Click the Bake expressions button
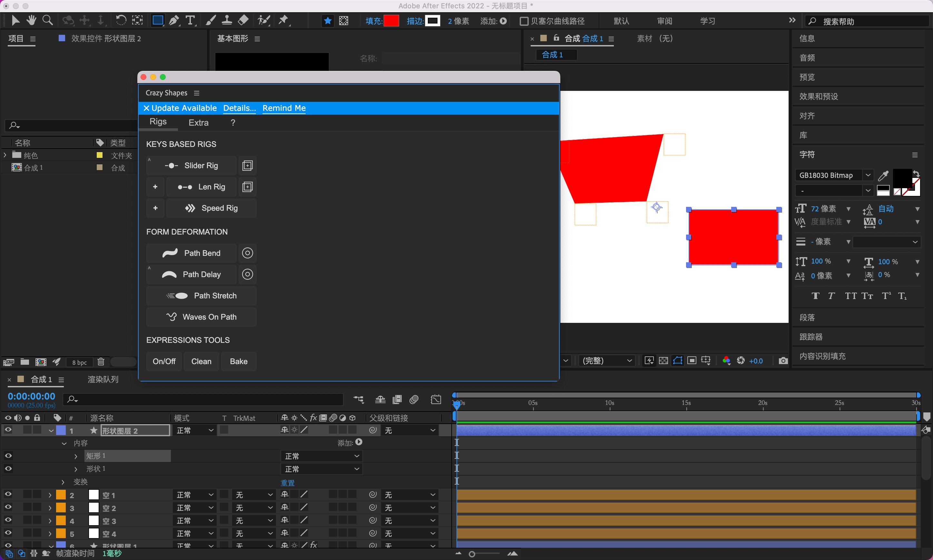This screenshot has width=933, height=560. 239,362
